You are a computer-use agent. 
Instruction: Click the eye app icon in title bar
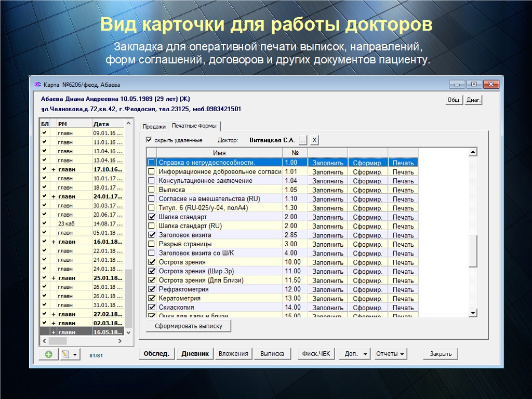[37, 85]
